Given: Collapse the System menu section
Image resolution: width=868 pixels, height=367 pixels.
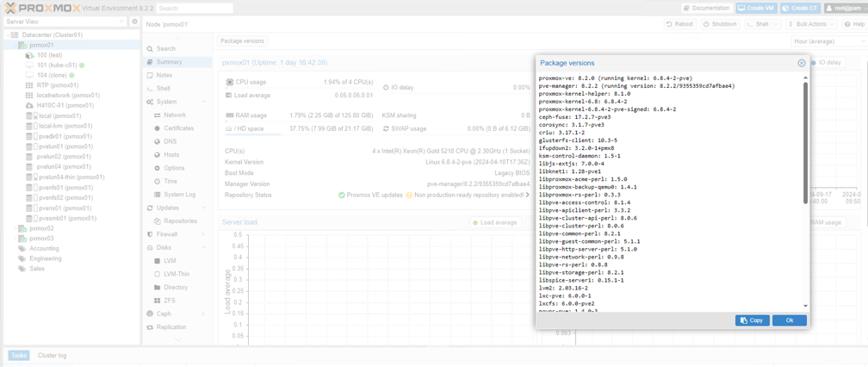Looking at the screenshot, I should 203,102.
